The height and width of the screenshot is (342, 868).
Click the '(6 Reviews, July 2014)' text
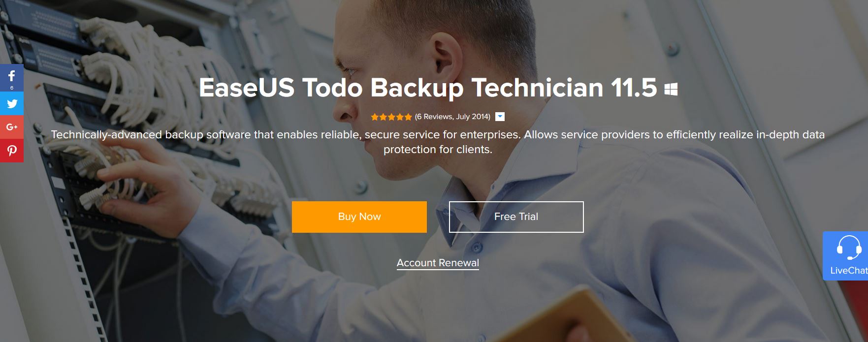pos(452,117)
